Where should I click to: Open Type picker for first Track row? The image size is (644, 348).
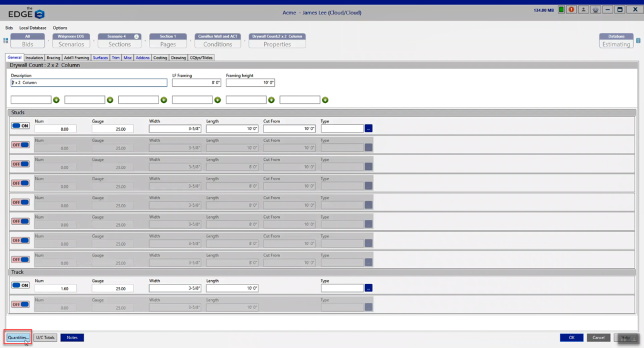(369, 288)
